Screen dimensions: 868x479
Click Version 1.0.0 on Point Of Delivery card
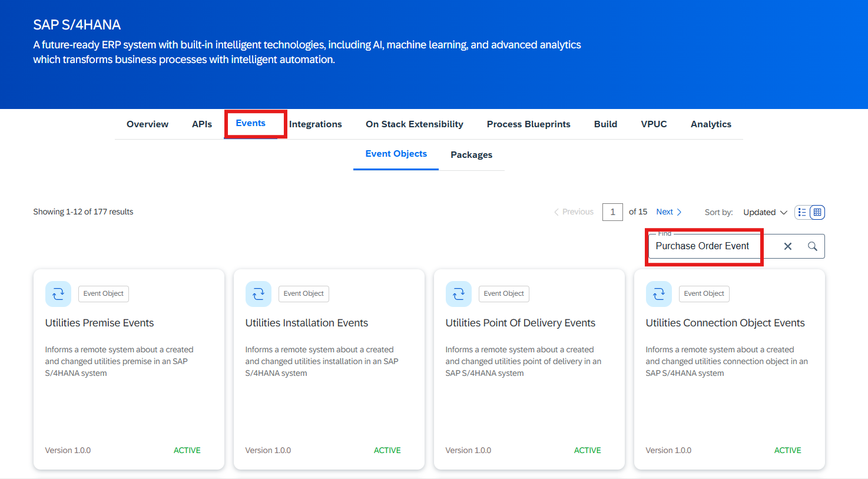tap(469, 450)
